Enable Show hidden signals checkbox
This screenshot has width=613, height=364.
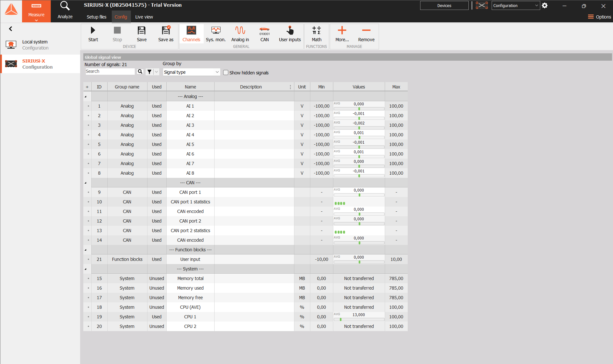pyautogui.click(x=226, y=72)
